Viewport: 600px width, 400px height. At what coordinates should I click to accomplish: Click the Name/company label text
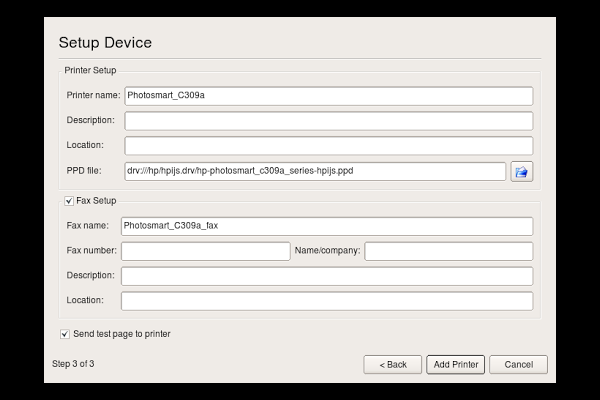click(x=327, y=251)
